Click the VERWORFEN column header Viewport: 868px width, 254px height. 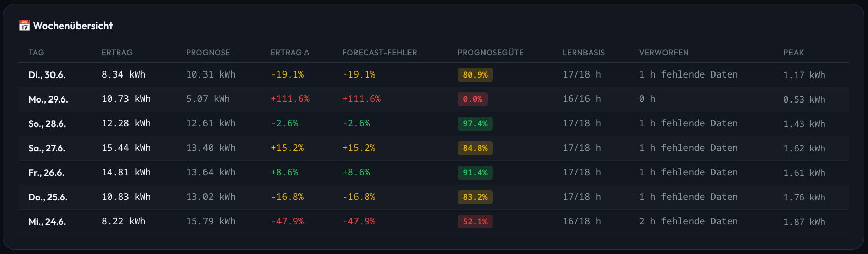[x=663, y=53]
